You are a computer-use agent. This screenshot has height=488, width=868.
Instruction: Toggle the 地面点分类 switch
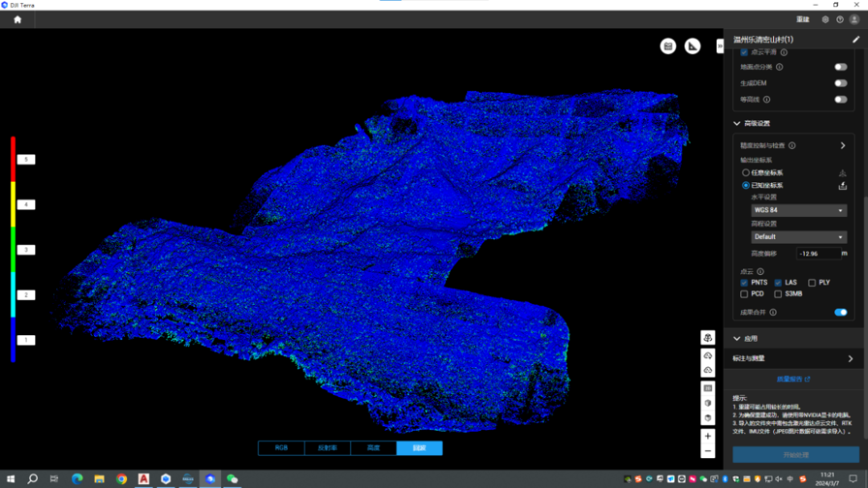(x=841, y=67)
